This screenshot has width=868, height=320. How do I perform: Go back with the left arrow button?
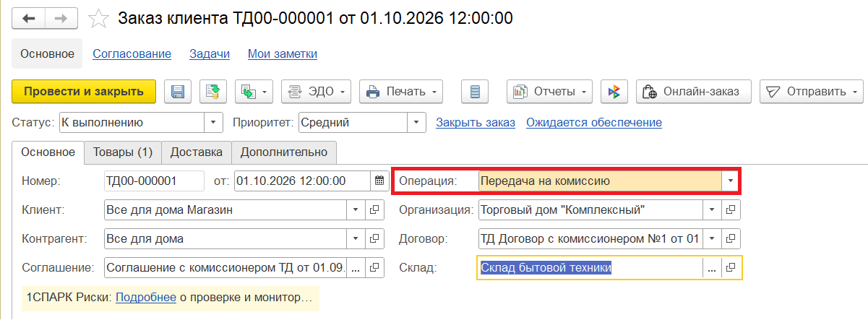(29, 18)
